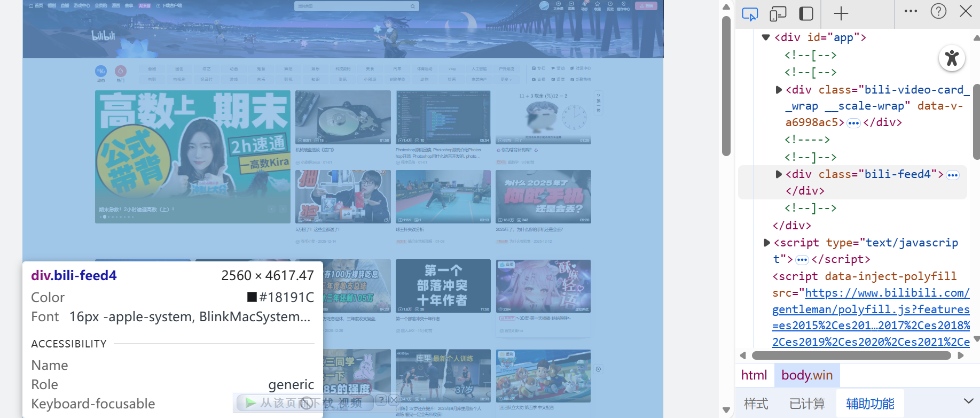Viewport: 980px width, 418px height.
Task: Open the 专栏 link
Action: pos(538,68)
